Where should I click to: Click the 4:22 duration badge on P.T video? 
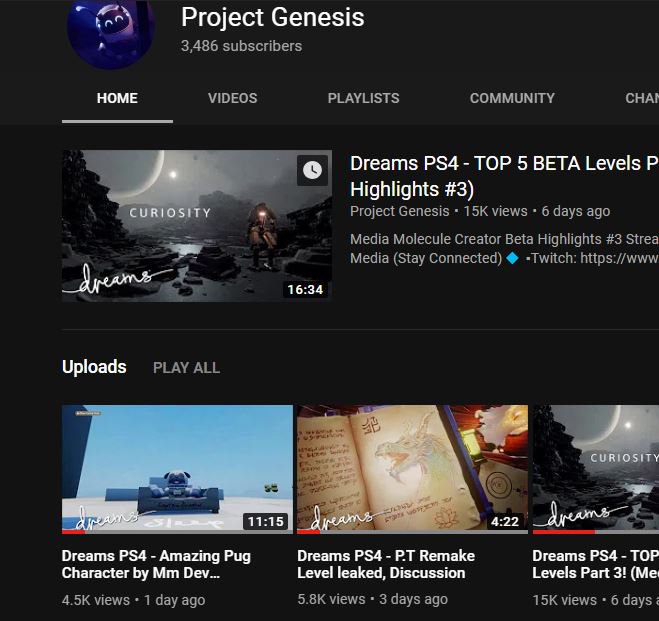pyautogui.click(x=505, y=521)
